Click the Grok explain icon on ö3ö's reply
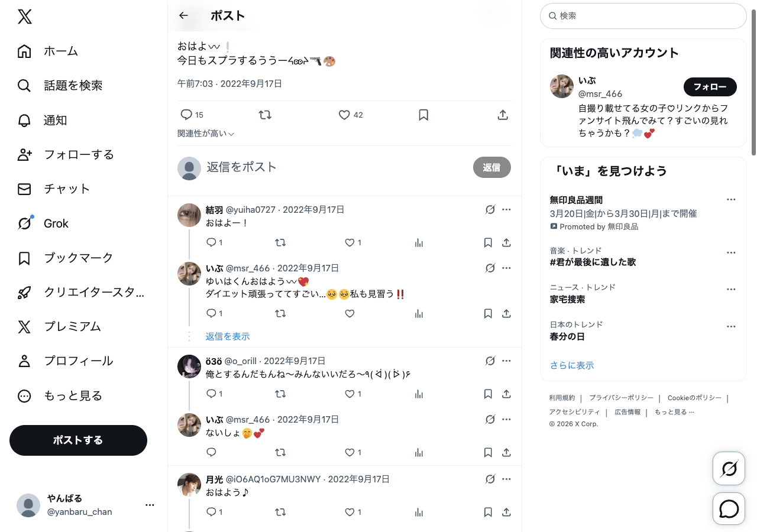 pyautogui.click(x=490, y=361)
